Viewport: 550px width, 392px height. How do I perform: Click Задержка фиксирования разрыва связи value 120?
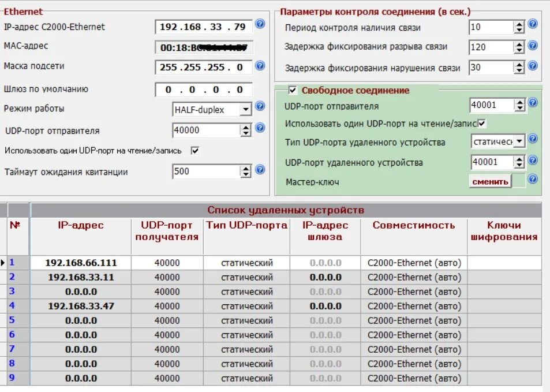[x=491, y=47]
